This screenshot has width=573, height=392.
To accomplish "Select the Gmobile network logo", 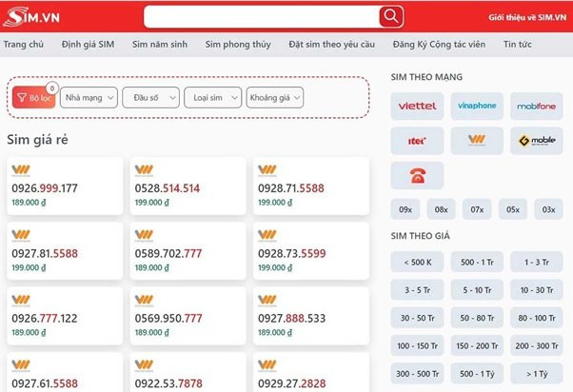I will point(536,141).
